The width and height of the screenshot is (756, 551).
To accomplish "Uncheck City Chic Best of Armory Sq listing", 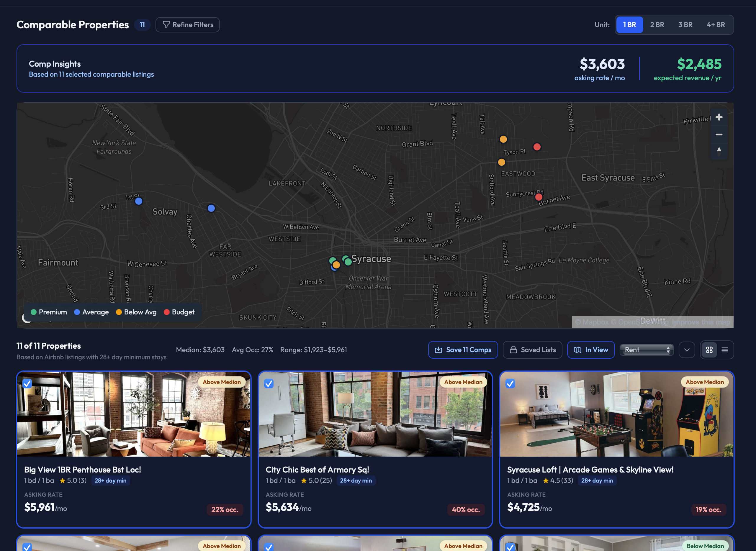I will pos(269,383).
